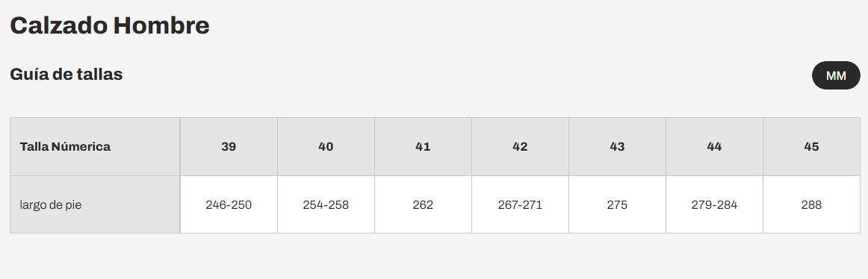Toggle the MM unit button

click(x=836, y=75)
